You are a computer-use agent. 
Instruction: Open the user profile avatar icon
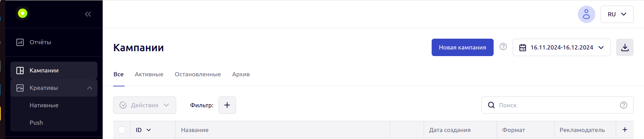click(587, 14)
